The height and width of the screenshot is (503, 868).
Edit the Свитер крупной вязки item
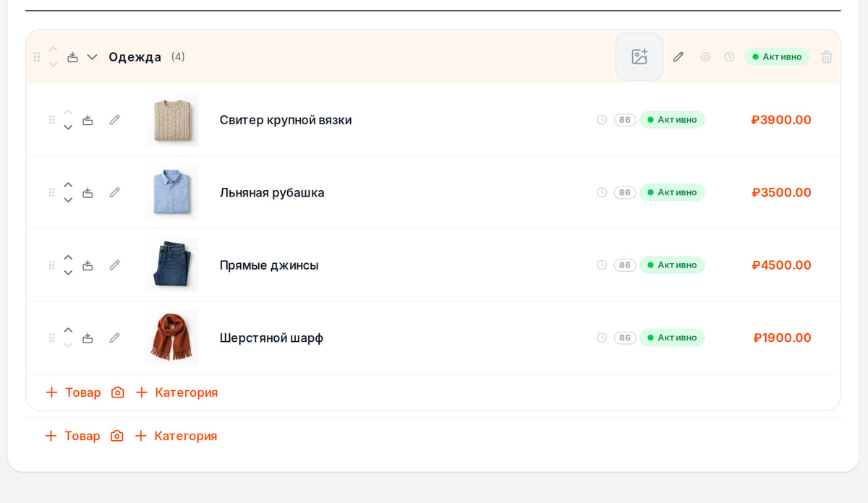(x=114, y=120)
